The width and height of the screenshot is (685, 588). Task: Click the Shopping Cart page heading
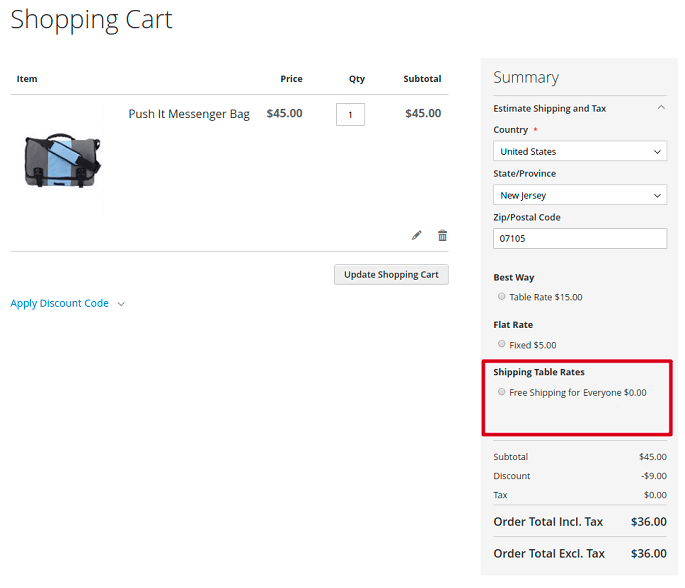click(91, 20)
